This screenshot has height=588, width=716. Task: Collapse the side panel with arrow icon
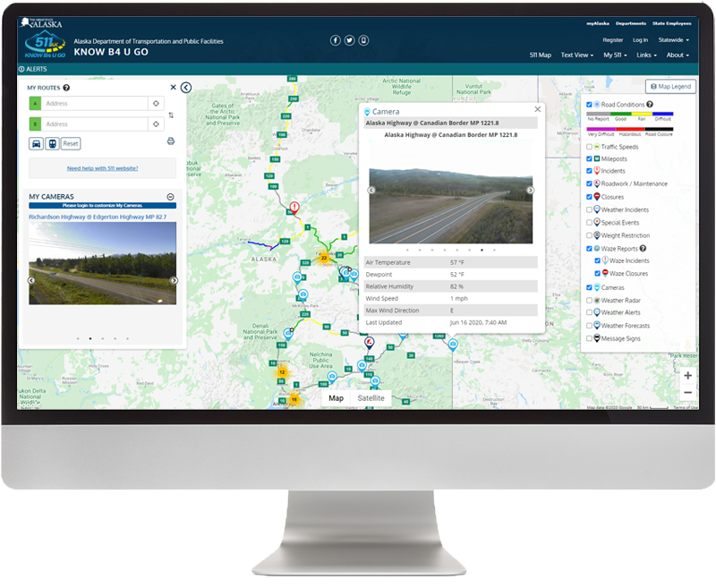[x=186, y=88]
